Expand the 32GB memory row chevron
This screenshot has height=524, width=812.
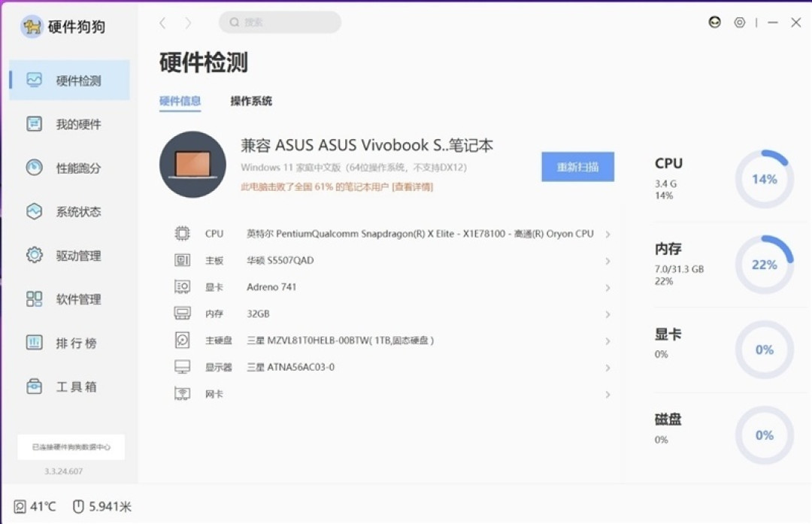608,314
